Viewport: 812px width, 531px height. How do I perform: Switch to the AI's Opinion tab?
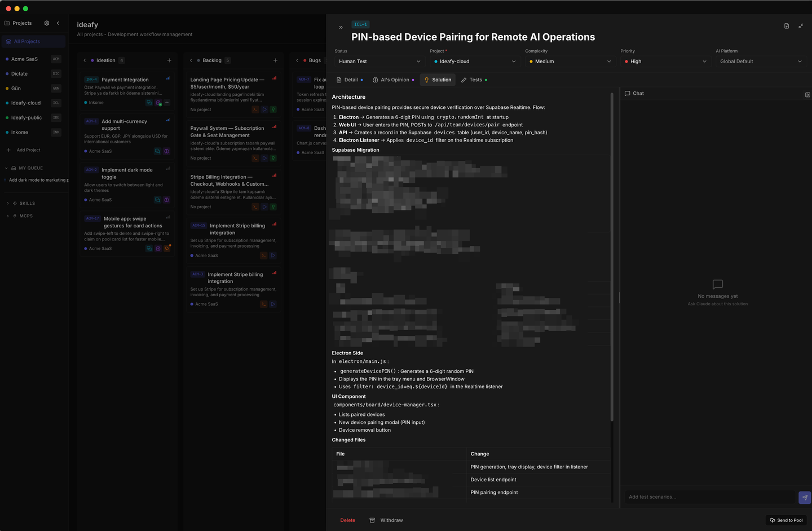394,80
